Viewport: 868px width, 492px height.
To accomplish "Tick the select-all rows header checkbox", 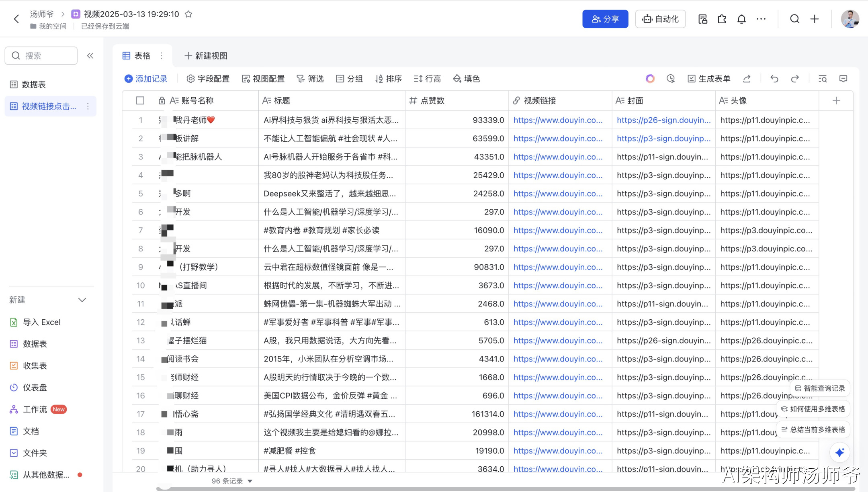I will click(x=140, y=100).
